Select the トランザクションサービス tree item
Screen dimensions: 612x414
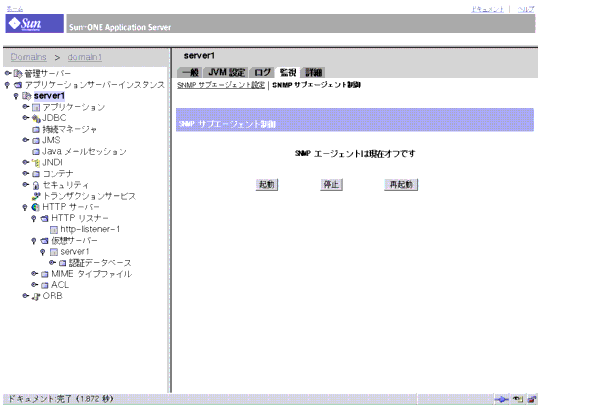[89, 196]
